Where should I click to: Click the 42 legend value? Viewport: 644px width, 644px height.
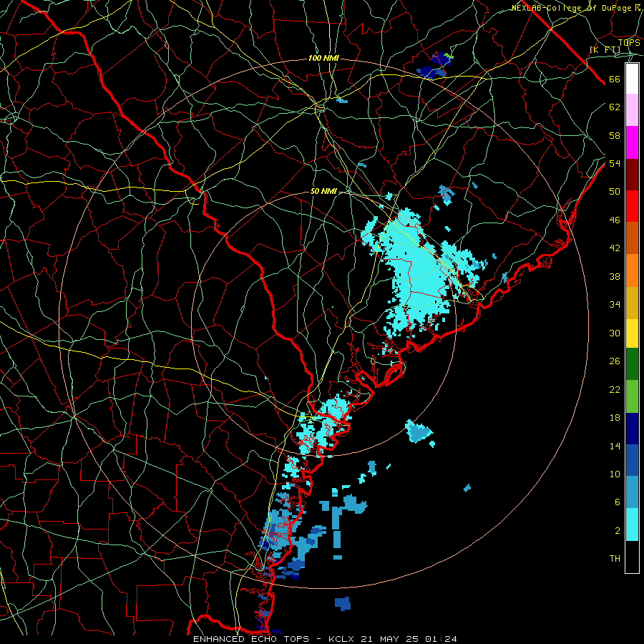(615, 248)
